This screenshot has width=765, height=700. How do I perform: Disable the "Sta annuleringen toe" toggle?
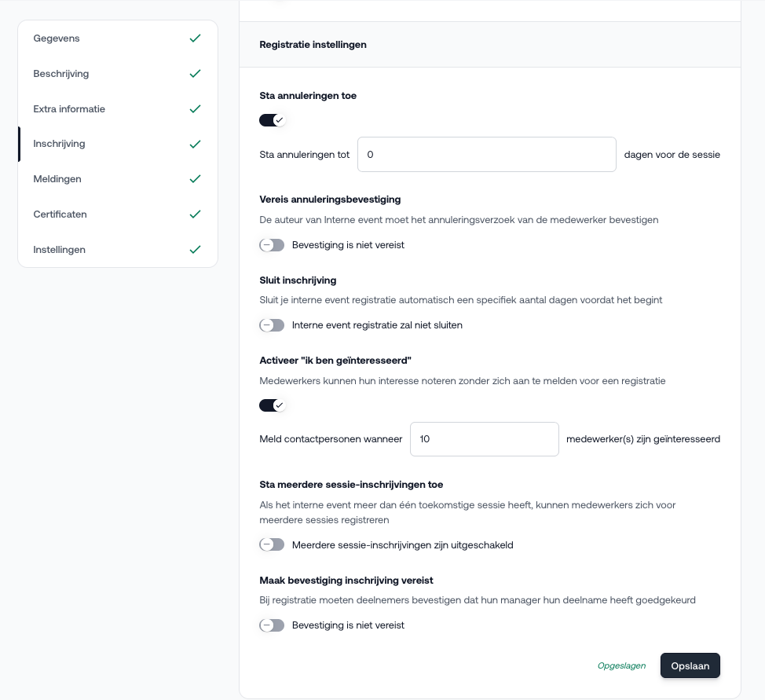coord(272,120)
